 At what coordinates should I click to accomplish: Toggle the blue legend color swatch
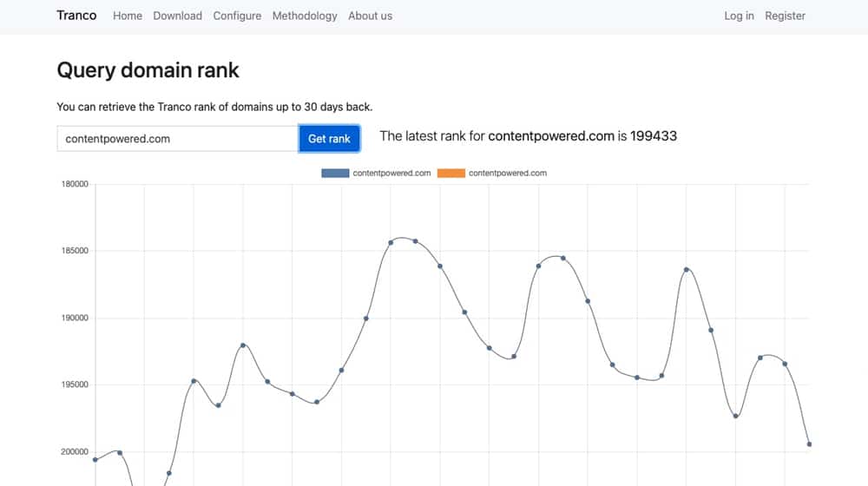[x=335, y=174]
